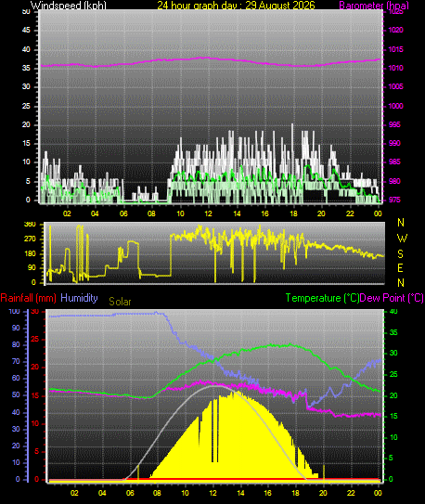Click the '90' value on the humidity axis
Image resolution: width=425 pixels, height=504 pixels.
pos(16,329)
